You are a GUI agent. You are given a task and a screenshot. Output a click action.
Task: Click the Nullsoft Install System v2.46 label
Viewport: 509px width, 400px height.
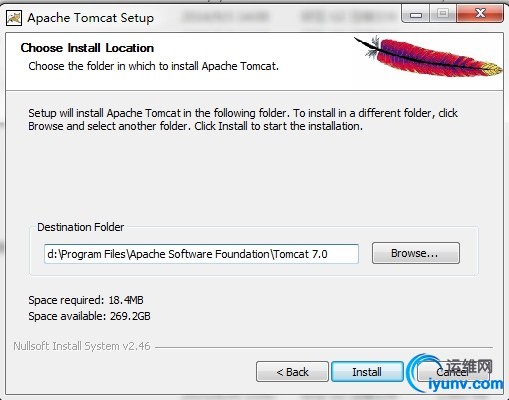click(x=82, y=346)
